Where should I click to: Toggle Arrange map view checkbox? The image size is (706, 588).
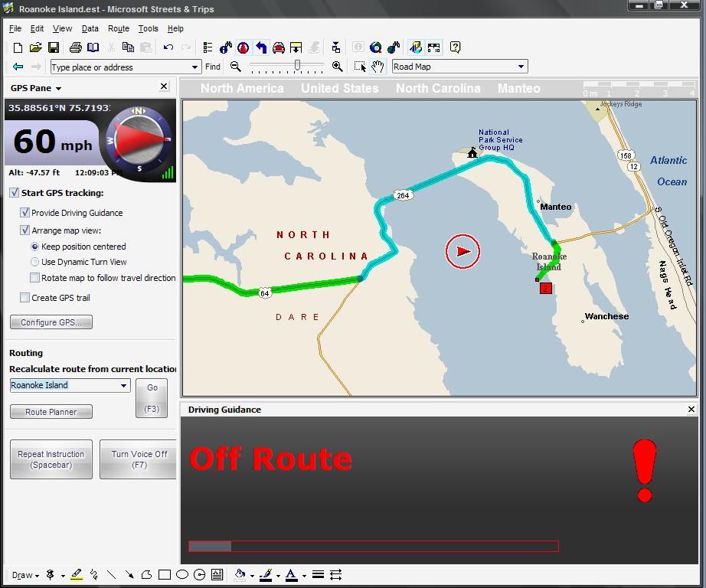[25, 230]
